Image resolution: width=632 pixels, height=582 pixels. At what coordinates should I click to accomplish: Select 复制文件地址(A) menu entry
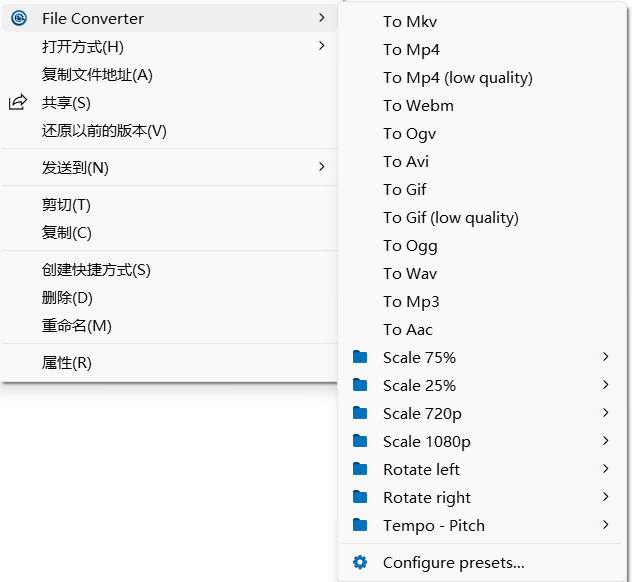coord(97,75)
